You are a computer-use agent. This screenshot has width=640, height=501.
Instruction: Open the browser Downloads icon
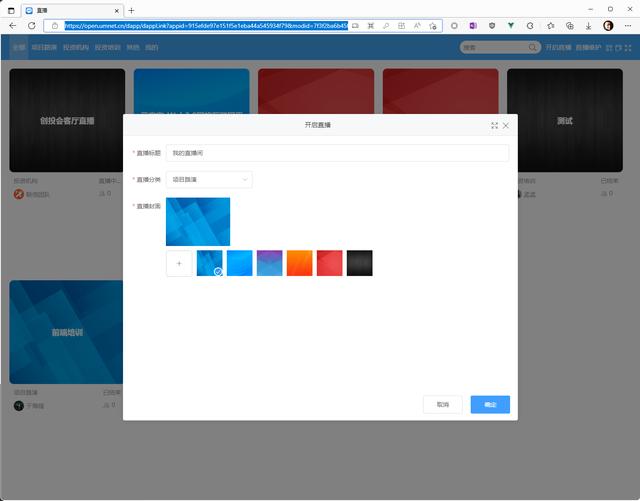coord(589,26)
